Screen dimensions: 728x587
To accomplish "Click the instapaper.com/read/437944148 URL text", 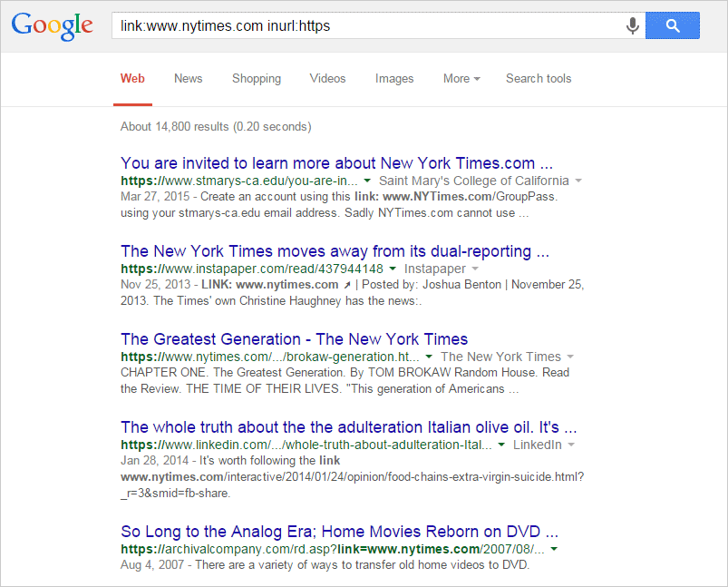I will pyautogui.click(x=252, y=269).
